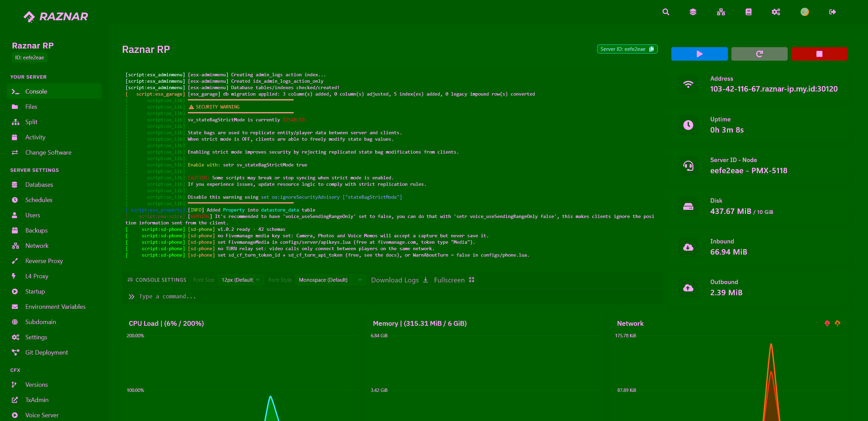Select Change Software in sidebar

pos(54,153)
